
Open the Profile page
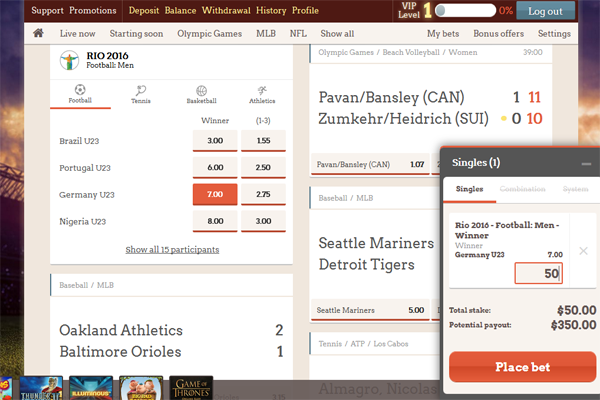pyautogui.click(x=305, y=10)
